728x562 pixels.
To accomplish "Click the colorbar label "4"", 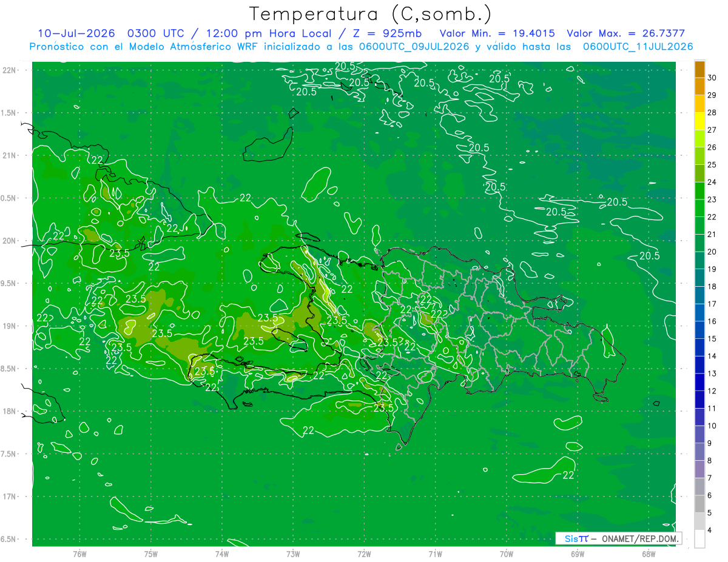I will coord(710,530).
